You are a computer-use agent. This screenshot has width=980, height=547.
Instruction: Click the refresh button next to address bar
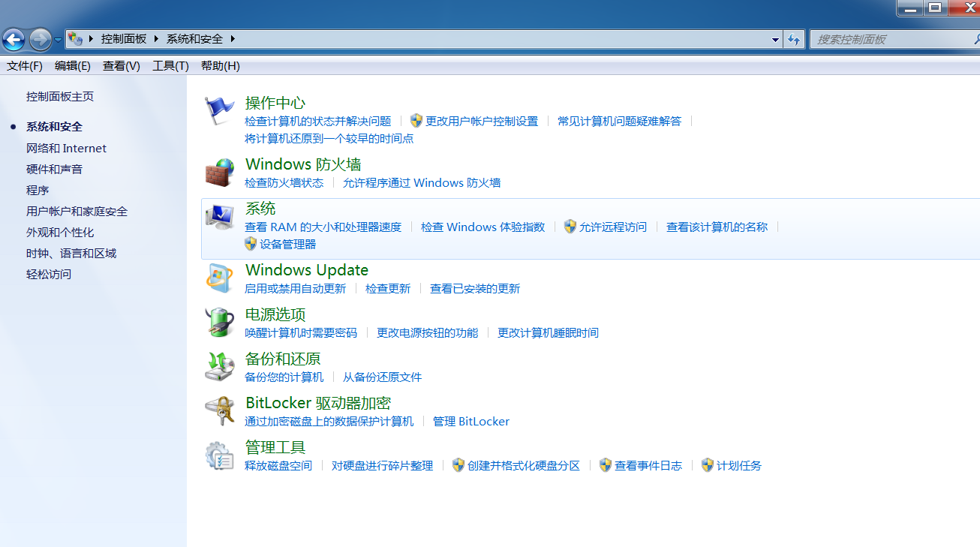pyautogui.click(x=794, y=39)
